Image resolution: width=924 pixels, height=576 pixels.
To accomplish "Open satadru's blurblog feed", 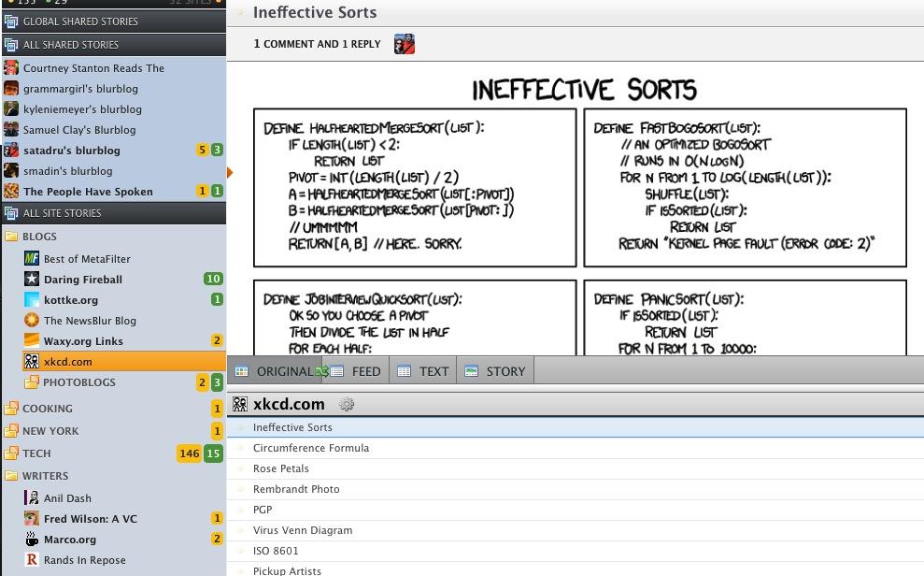I will (x=114, y=151).
